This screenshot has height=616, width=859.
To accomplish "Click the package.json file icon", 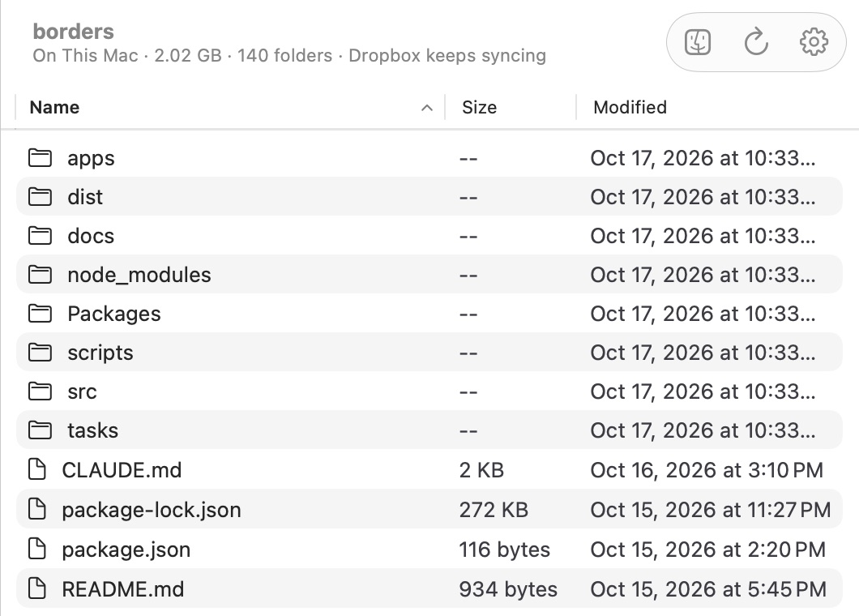I will [x=37, y=550].
